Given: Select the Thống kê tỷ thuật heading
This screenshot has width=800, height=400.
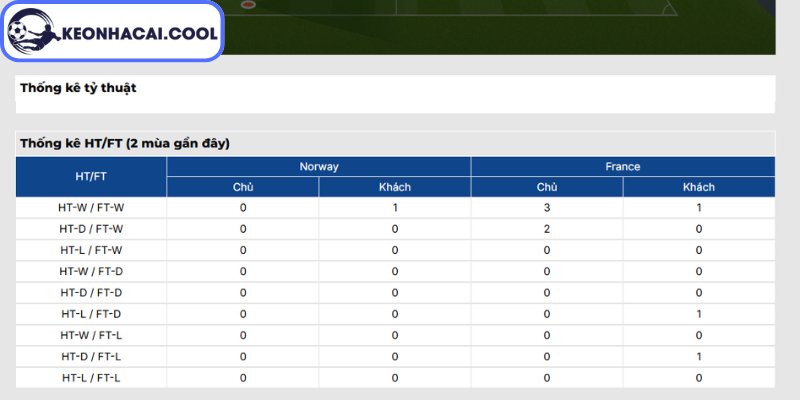Looking at the screenshot, I should (78, 88).
